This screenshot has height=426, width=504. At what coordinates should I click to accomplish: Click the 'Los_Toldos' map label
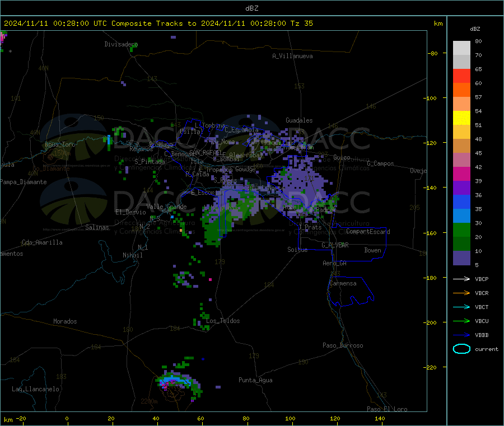click(x=223, y=321)
